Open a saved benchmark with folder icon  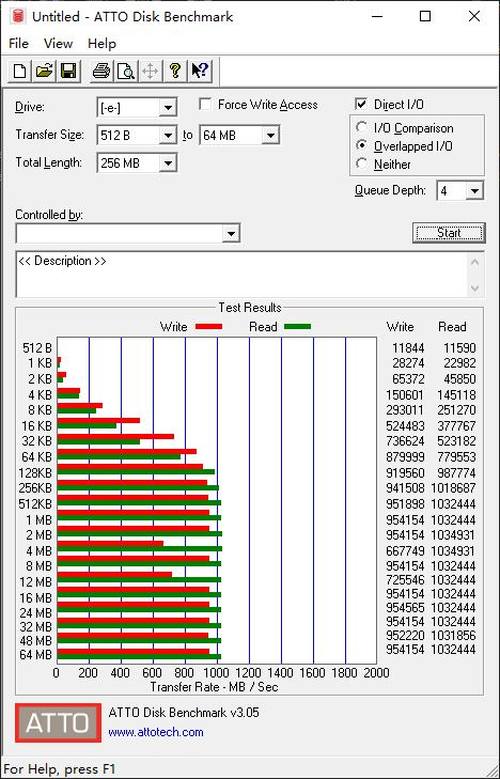(x=44, y=71)
